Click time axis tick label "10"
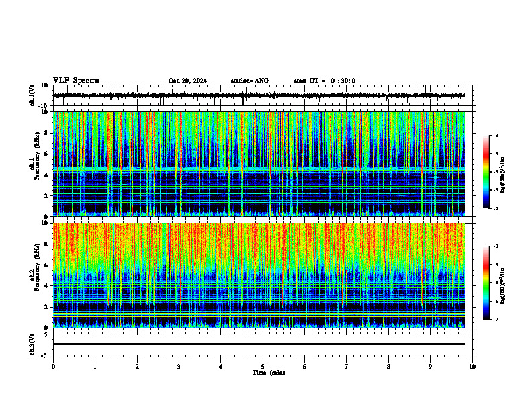The image size is (532, 411). coord(472,367)
